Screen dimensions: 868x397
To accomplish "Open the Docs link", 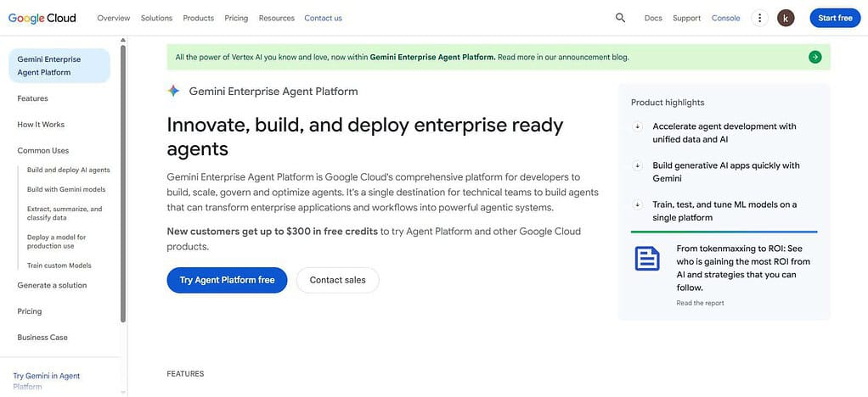I will tap(653, 18).
